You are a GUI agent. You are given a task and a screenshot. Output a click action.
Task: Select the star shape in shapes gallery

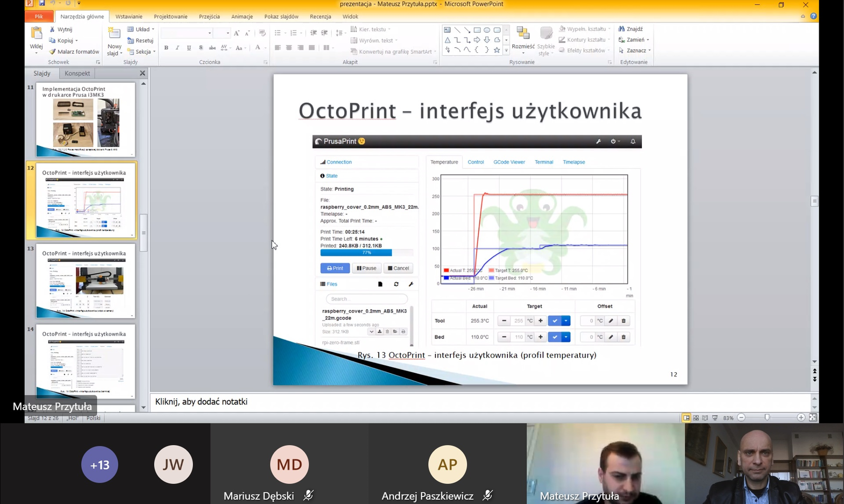point(496,50)
